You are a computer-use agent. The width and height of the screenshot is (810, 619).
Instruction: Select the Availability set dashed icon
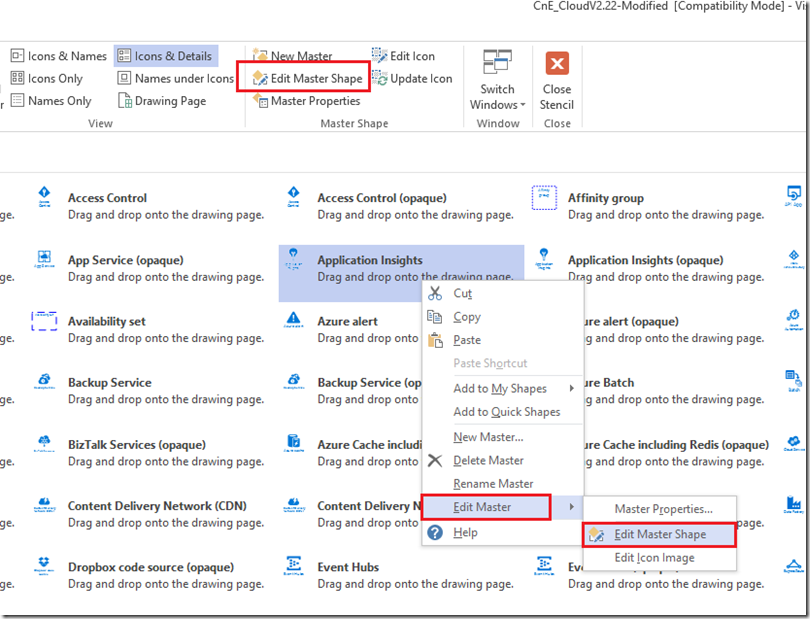tap(44, 321)
